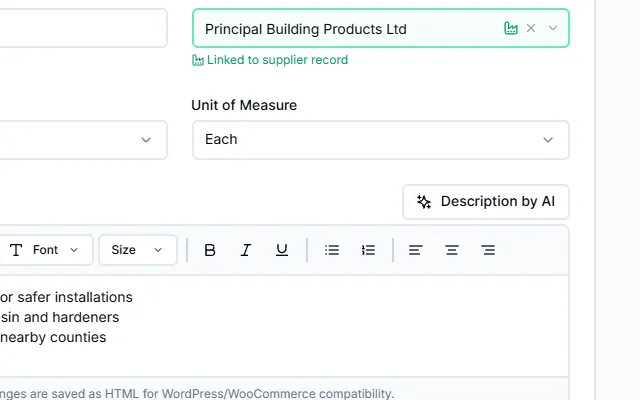Click the empty input field left of the supplier field

click(83, 28)
